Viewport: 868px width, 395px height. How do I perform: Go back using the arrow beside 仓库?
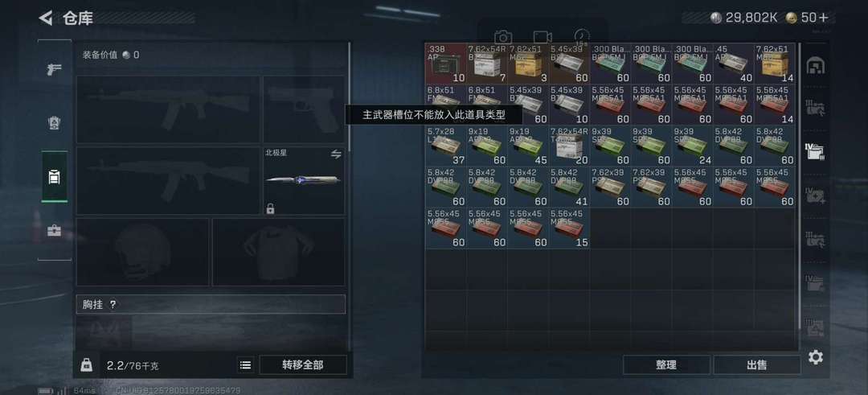(45, 18)
